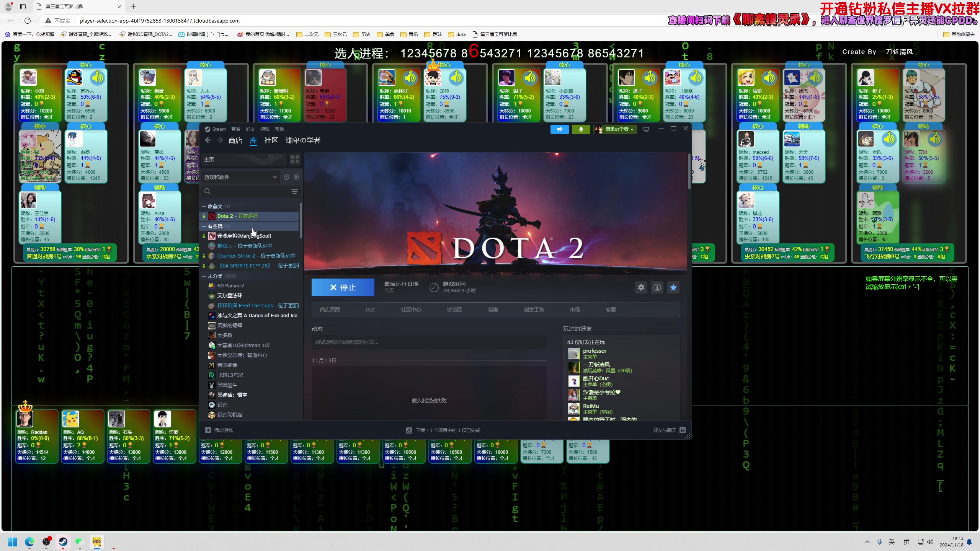Sort library by recent activity clock

click(286, 177)
